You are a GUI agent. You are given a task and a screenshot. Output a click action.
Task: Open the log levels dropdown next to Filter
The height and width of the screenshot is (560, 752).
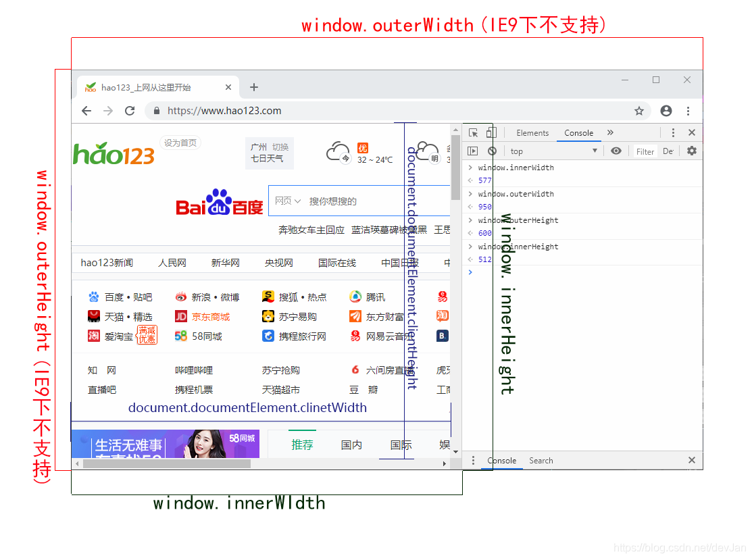(x=668, y=151)
